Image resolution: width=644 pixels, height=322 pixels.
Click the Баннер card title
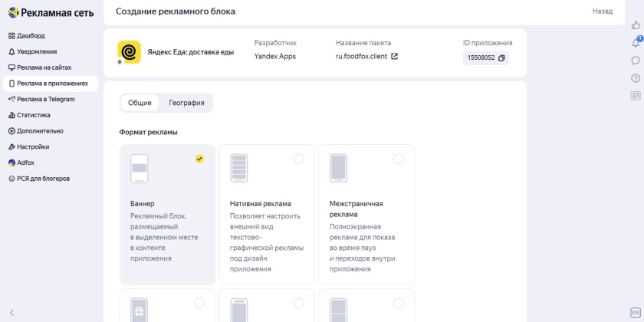coord(143,204)
